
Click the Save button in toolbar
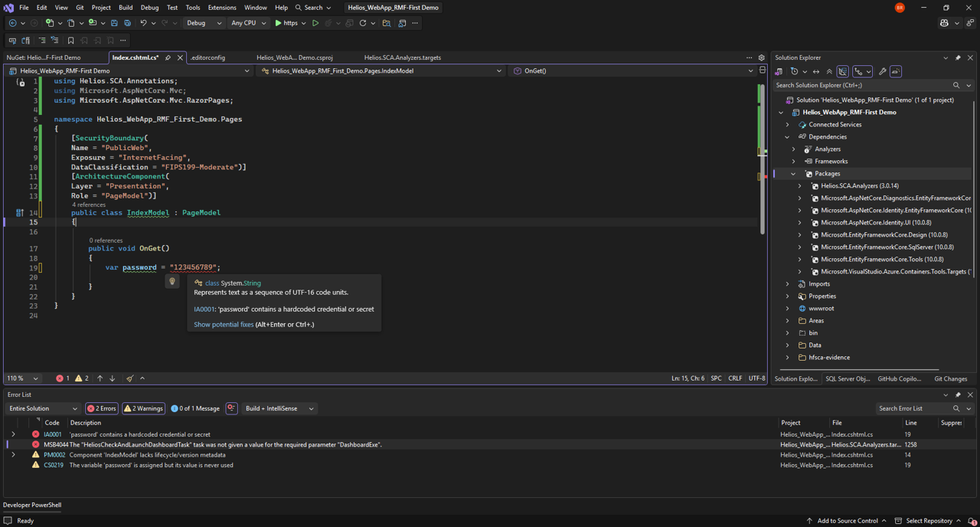(114, 23)
